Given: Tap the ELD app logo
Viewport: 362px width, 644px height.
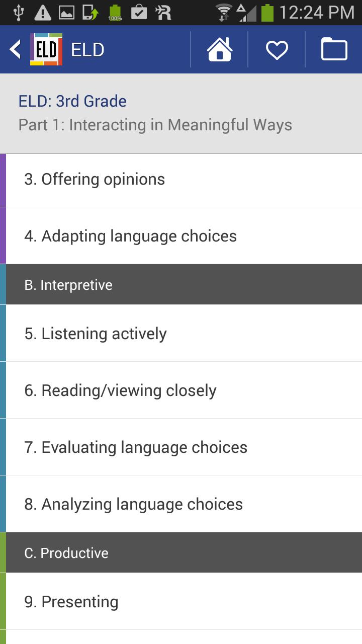Looking at the screenshot, I should [x=46, y=49].
